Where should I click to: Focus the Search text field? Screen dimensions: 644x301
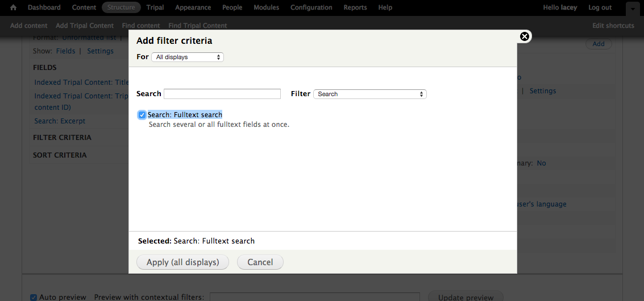pos(222,94)
